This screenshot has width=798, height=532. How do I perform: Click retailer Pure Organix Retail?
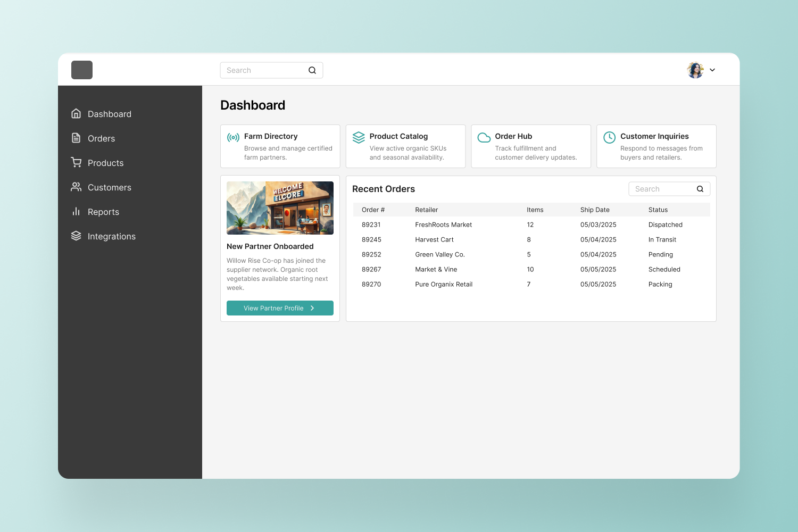(x=444, y=284)
